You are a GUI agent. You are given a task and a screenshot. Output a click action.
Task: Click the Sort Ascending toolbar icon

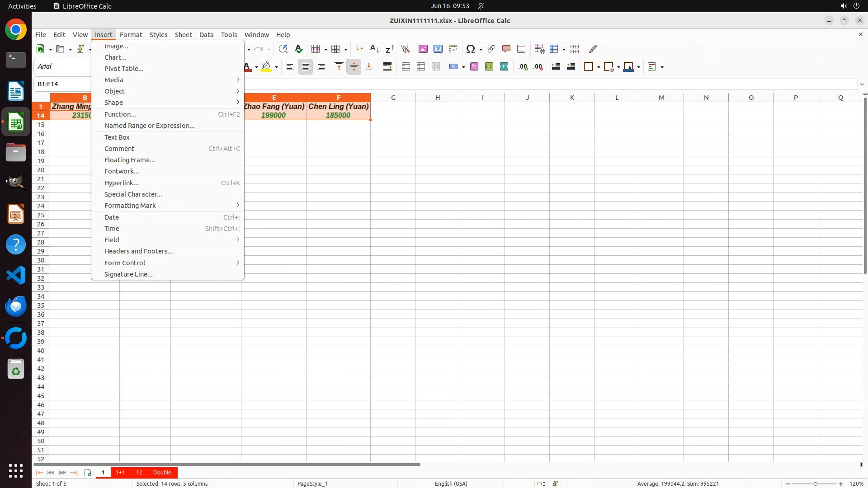click(x=374, y=49)
